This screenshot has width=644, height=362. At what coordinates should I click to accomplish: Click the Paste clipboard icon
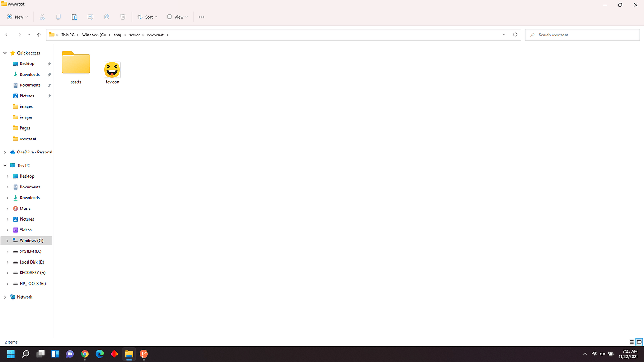74,17
